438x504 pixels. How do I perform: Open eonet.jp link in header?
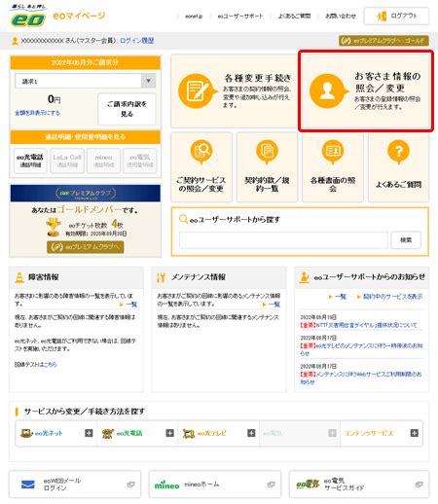[x=194, y=17]
